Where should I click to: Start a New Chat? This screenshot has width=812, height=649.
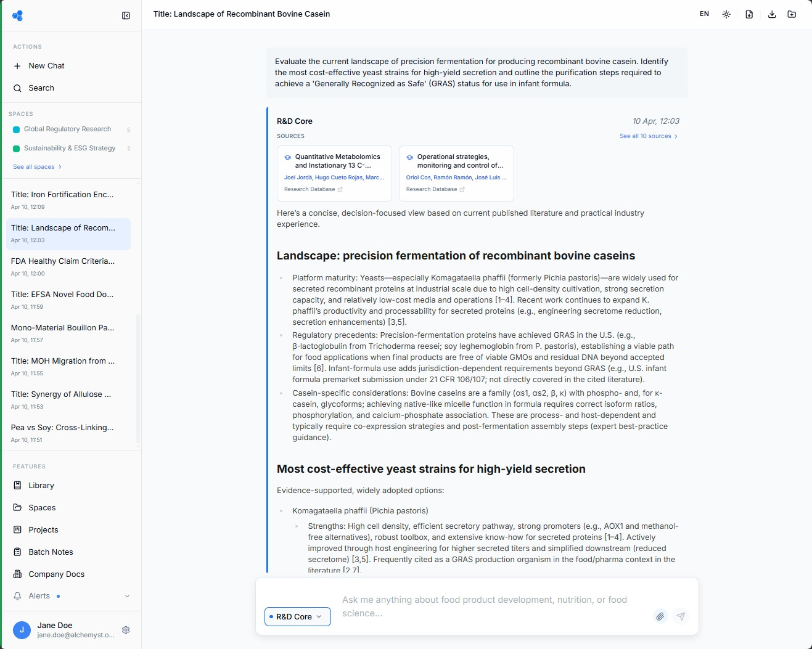point(46,65)
